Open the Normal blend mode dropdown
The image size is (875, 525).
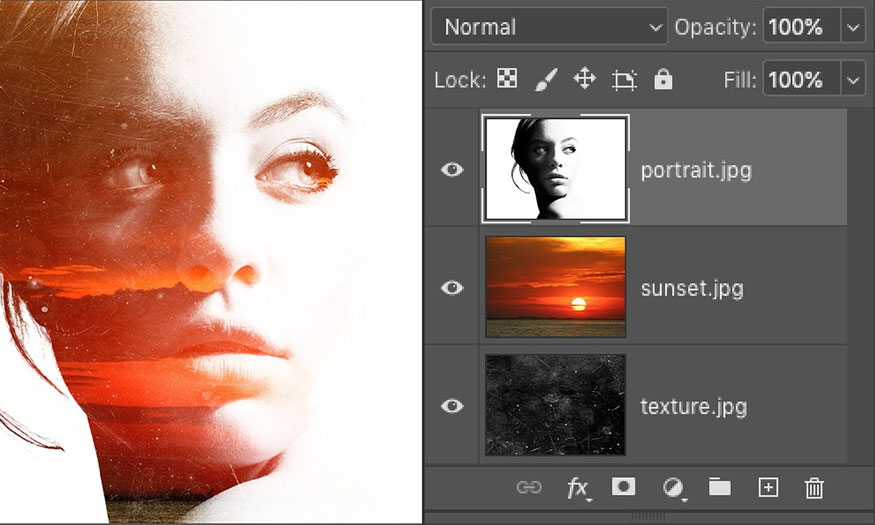coord(549,26)
